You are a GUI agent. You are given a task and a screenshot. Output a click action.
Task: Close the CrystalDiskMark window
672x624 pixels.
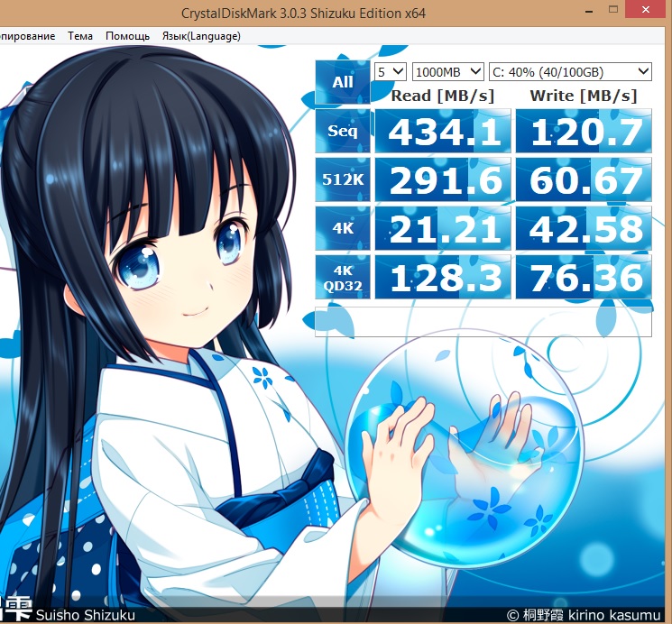pyautogui.click(x=646, y=9)
